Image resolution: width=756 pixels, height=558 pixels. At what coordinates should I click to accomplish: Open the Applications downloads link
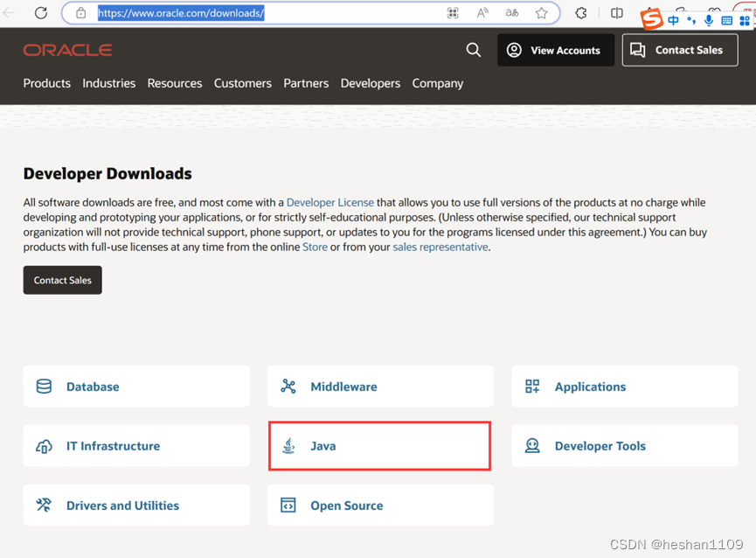(x=590, y=387)
